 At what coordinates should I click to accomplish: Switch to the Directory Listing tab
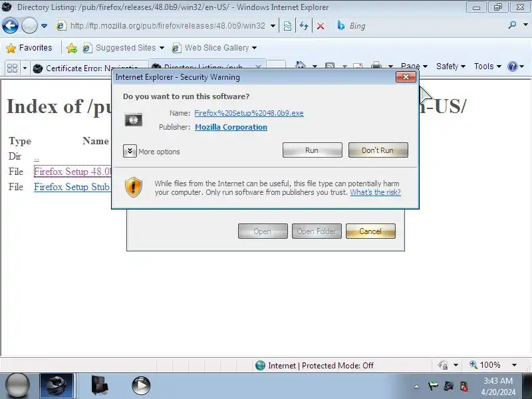(206, 66)
